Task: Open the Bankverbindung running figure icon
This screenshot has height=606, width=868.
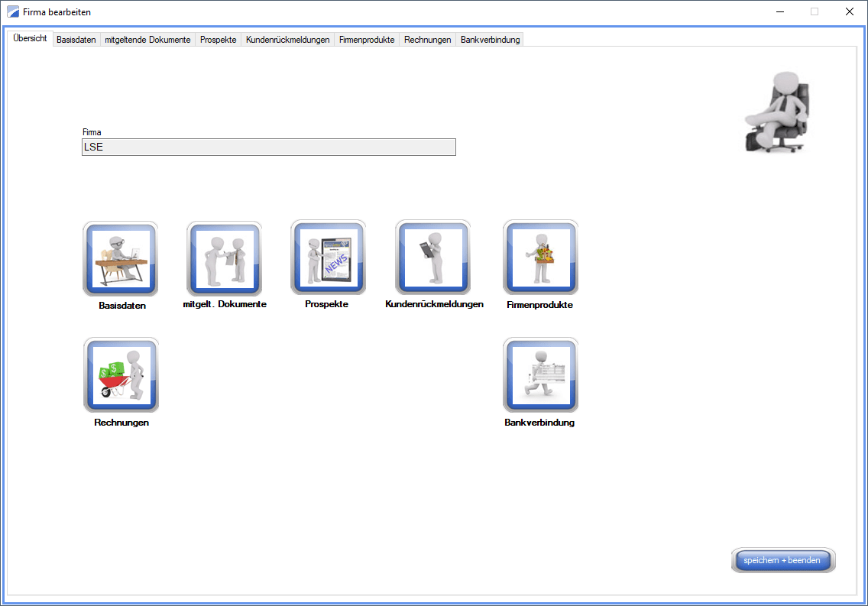Action: (541, 375)
